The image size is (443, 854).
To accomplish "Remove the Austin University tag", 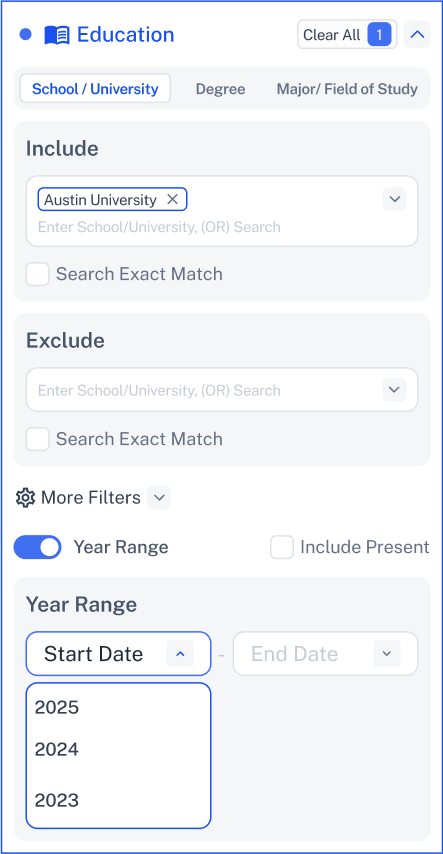I will 172,199.
